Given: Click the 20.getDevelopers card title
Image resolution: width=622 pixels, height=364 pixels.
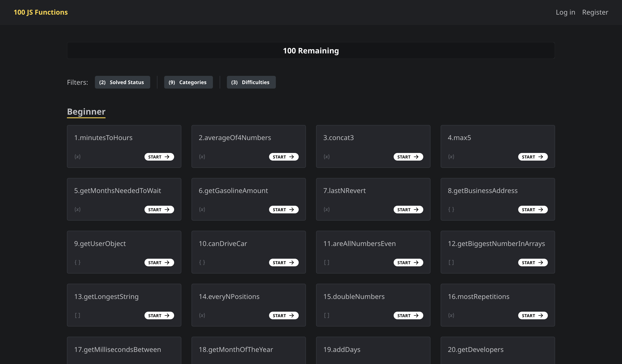Looking at the screenshot, I should click(x=476, y=349).
